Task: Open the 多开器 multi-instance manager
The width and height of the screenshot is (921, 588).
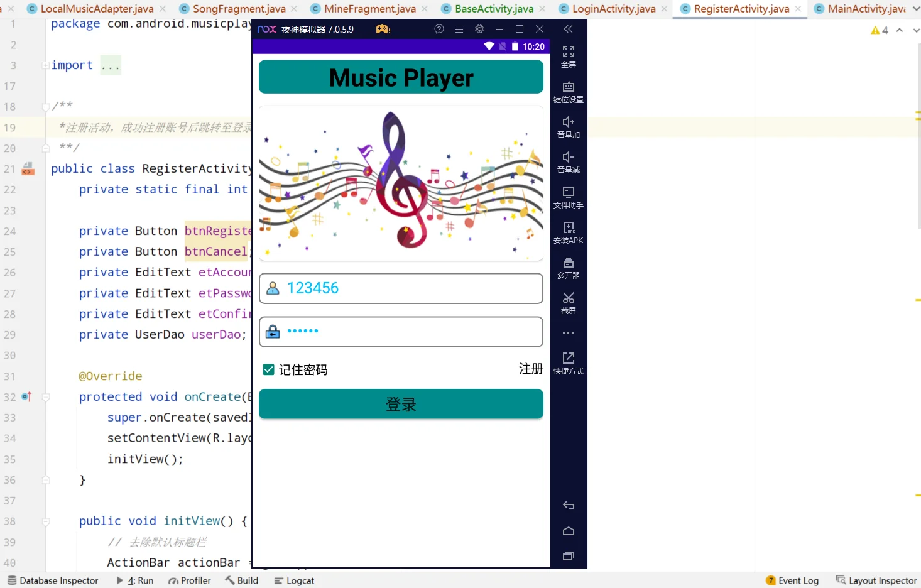Action: point(569,268)
